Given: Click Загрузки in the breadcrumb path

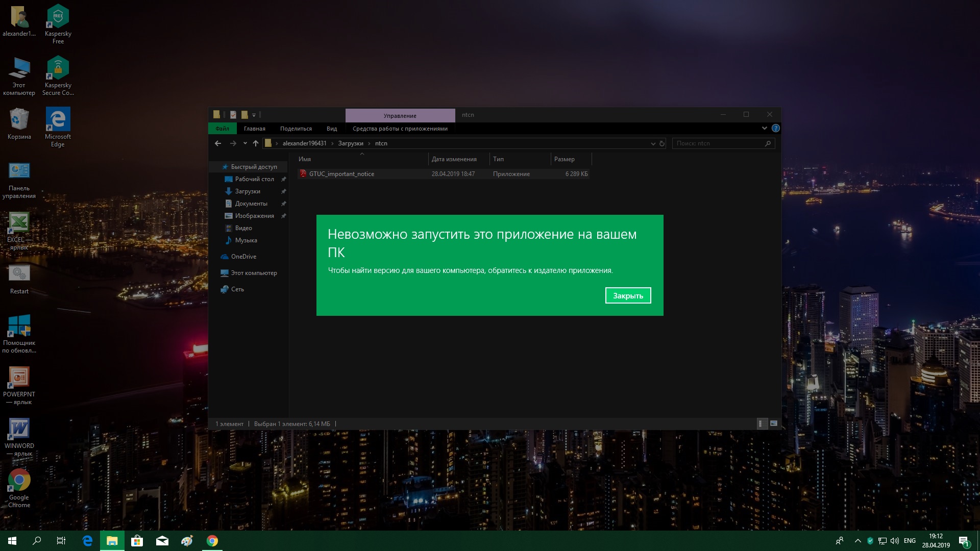Looking at the screenshot, I should click(351, 143).
